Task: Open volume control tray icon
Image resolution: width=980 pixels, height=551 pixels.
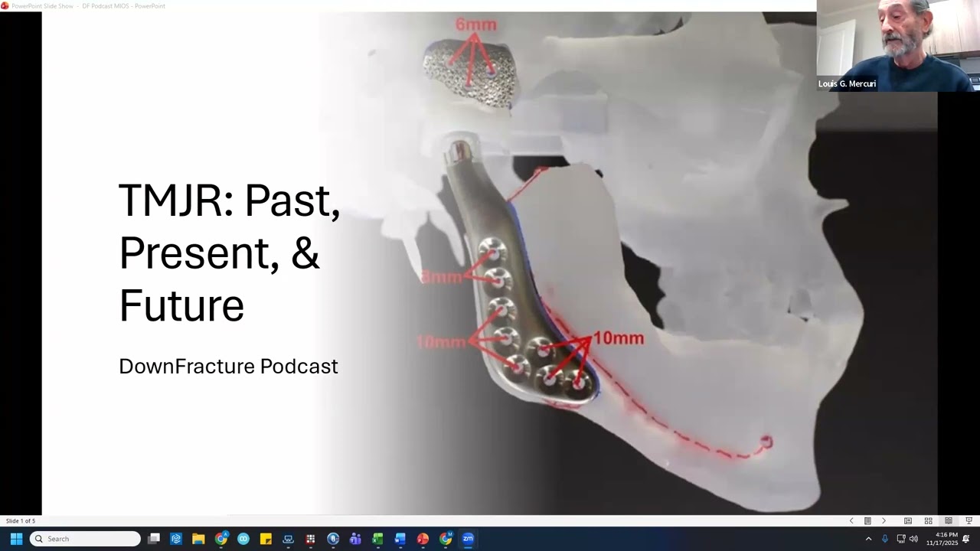Action: (913, 539)
